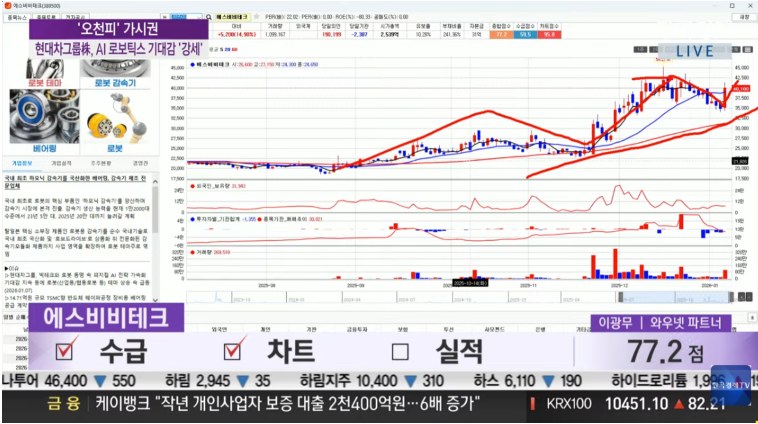The height and width of the screenshot is (424, 758).
Task: Toggle the 차트 checkbox
Action: pyautogui.click(x=234, y=351)
